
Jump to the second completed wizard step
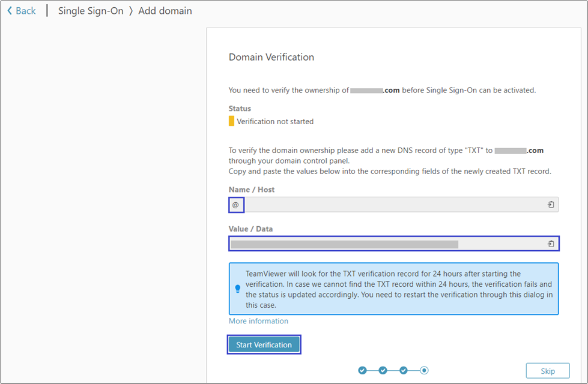[383, 370]
